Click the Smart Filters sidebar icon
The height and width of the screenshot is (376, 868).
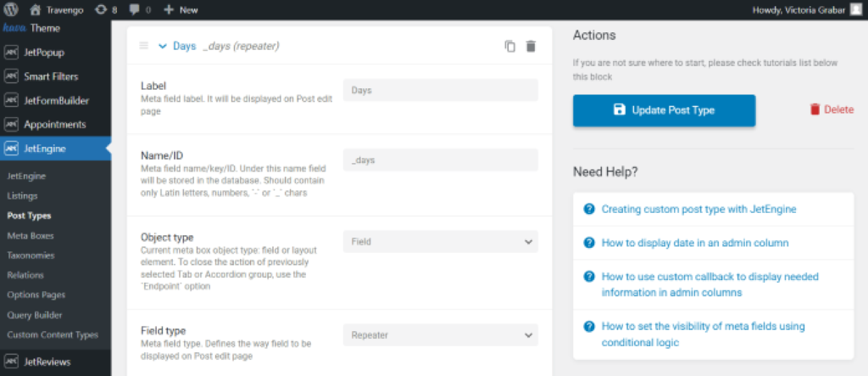click(11, 76)
